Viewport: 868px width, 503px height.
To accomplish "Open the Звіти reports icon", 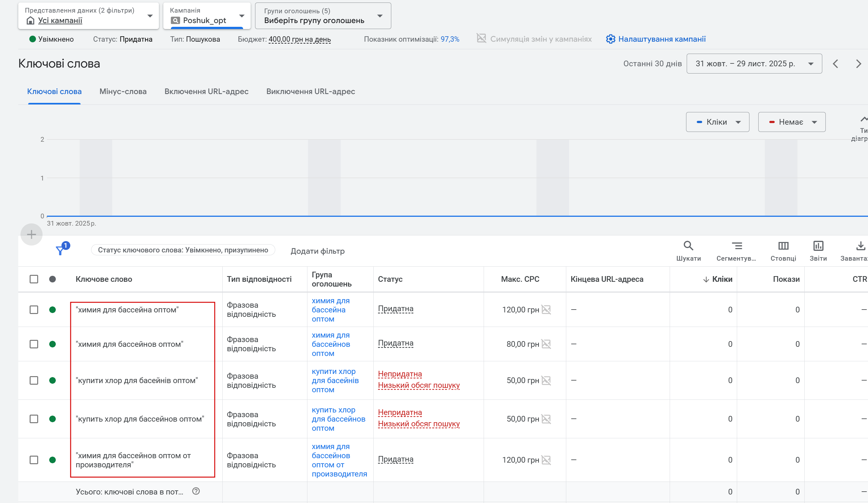I will click(818, 246).
